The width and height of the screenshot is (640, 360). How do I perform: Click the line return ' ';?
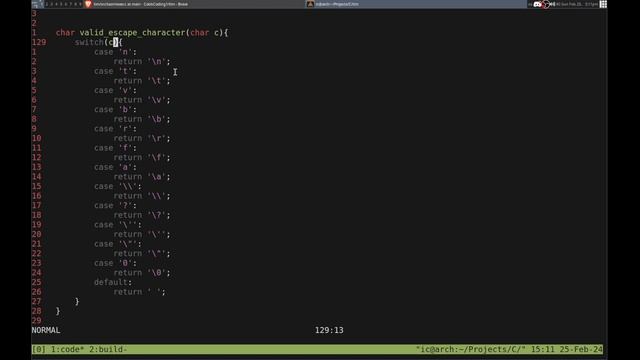140,292
